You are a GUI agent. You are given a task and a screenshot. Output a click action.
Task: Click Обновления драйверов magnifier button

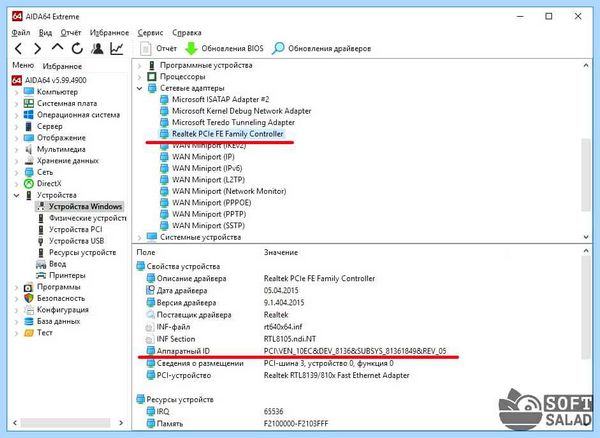(x=321, y=49)
